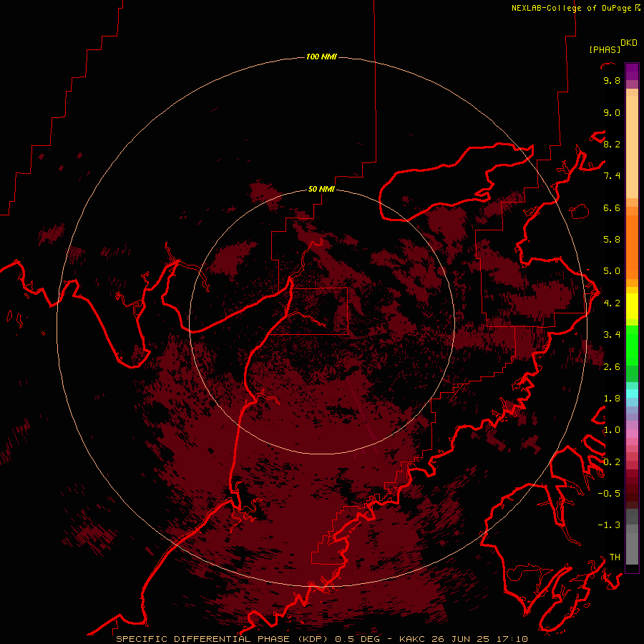Click the [PHAS] label above the scale
644x644 pixels.
605,49
